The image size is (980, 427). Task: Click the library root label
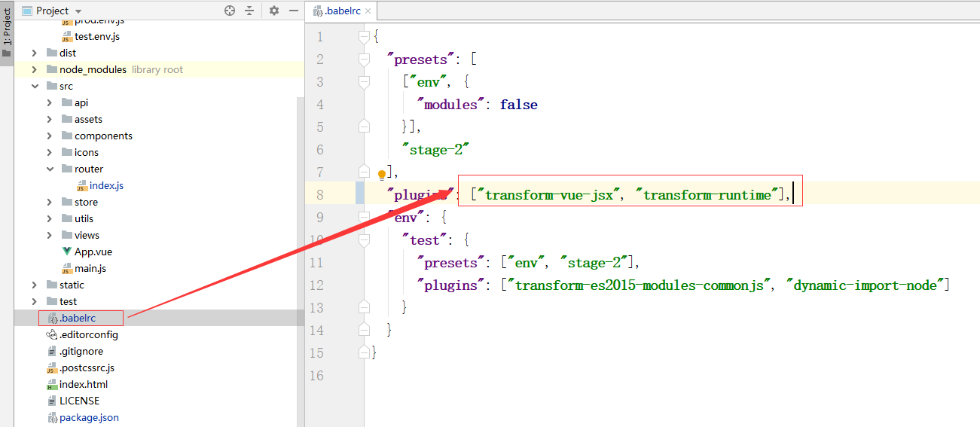[x=157, y=69]
